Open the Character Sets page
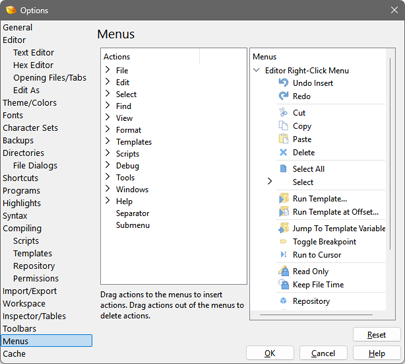 click(30, 128)
